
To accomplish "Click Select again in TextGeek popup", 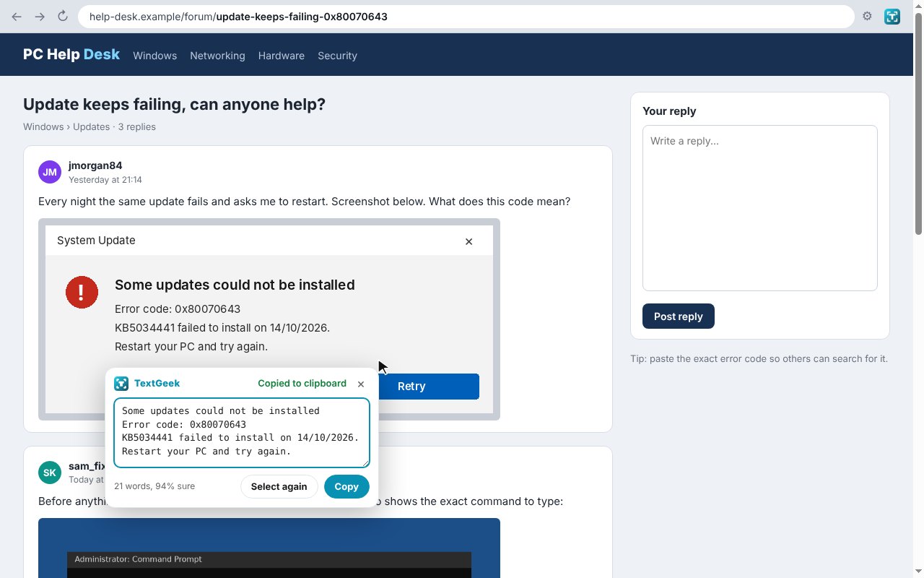I will 279,486.
